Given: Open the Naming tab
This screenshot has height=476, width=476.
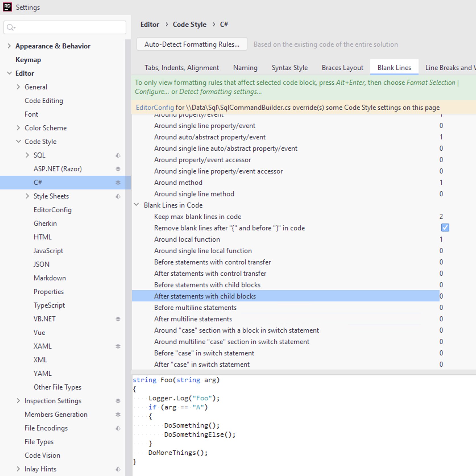Looking at the screenshot, I should [x=245, y=68].
